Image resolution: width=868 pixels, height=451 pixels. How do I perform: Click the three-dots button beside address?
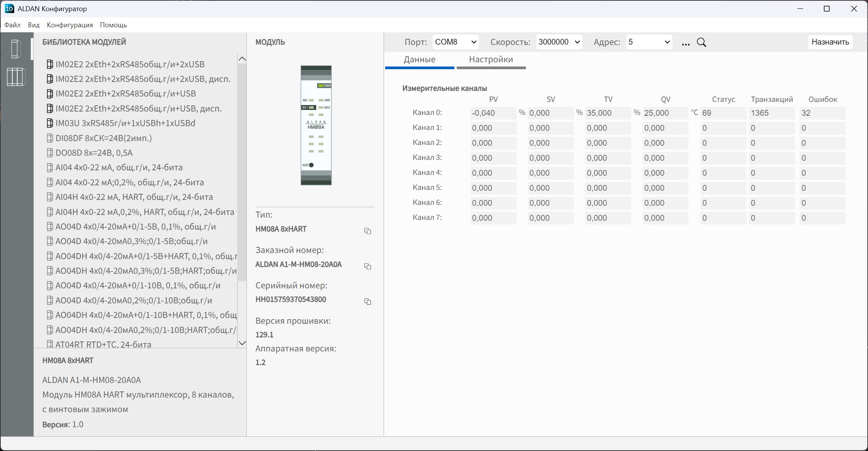(x=686, y=43)
